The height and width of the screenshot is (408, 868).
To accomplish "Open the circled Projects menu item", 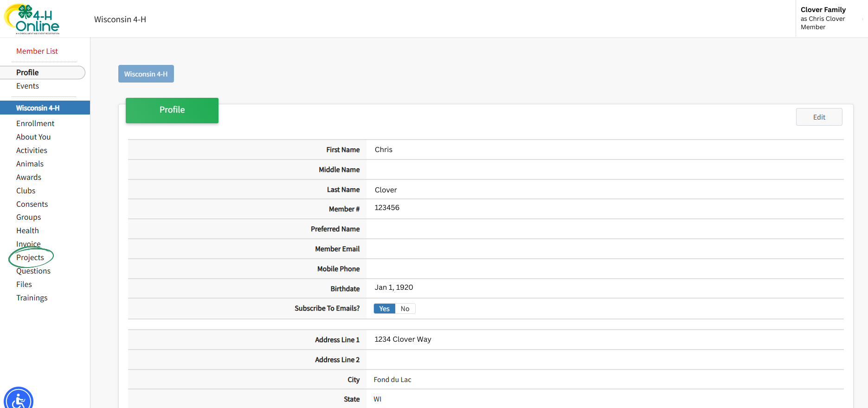I will coord(30,257).
